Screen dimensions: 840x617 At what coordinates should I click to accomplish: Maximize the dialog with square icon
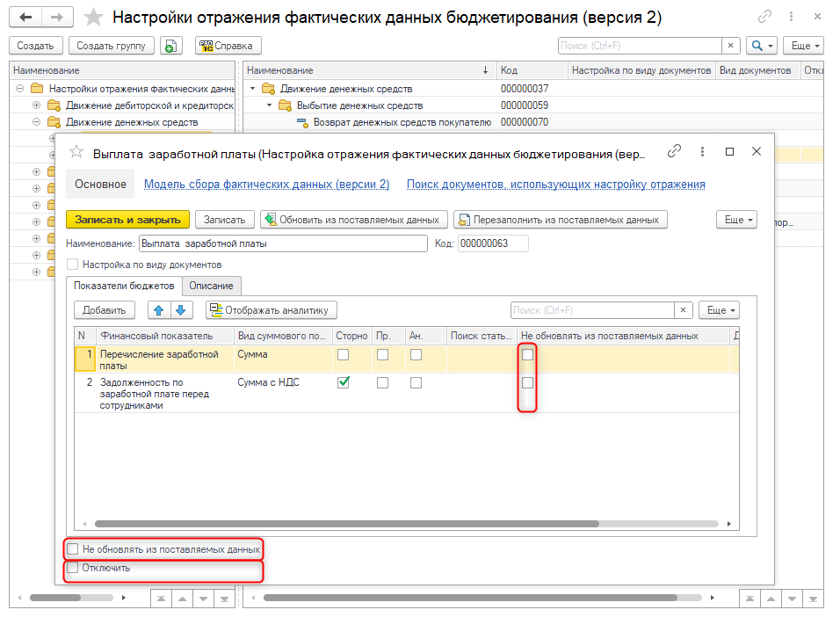pos(729,152)
